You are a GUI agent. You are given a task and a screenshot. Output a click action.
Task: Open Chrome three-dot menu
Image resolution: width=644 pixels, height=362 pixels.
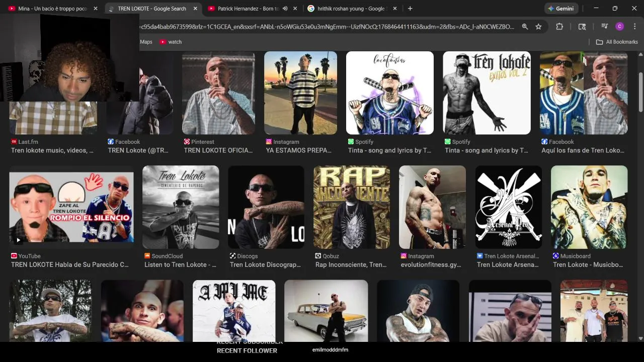click(x=634, y=27)
